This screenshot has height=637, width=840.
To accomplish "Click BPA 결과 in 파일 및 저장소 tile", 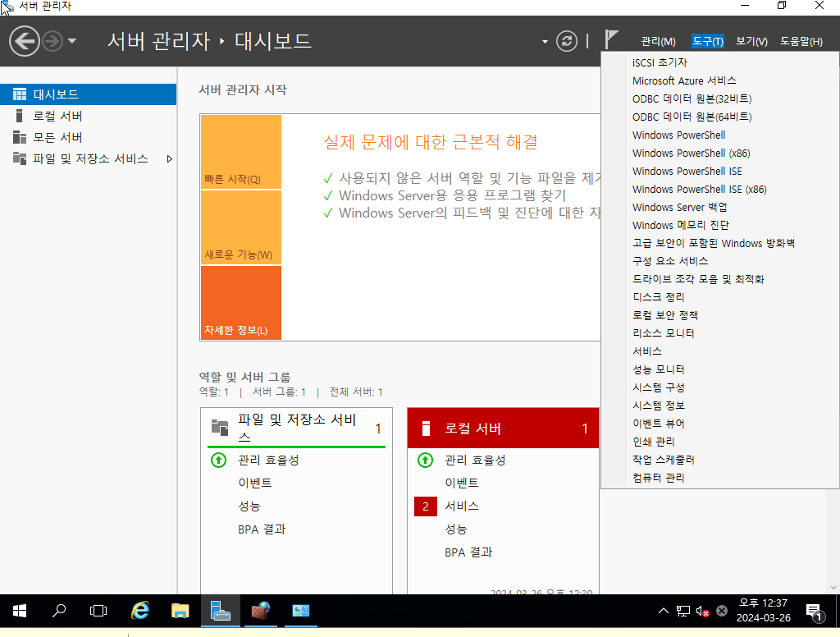I will coord(262,529).
